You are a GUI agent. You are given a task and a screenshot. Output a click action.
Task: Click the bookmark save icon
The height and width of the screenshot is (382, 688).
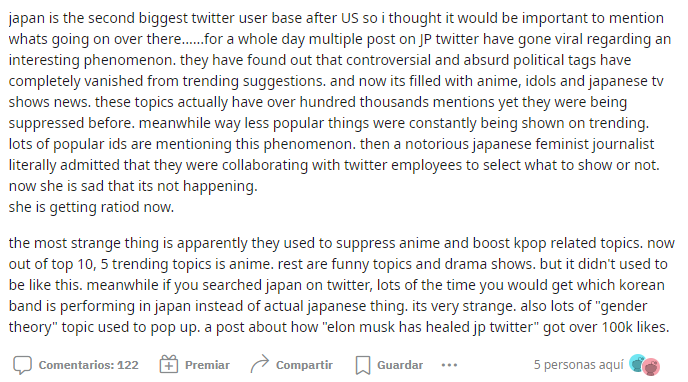click(363, 365)
